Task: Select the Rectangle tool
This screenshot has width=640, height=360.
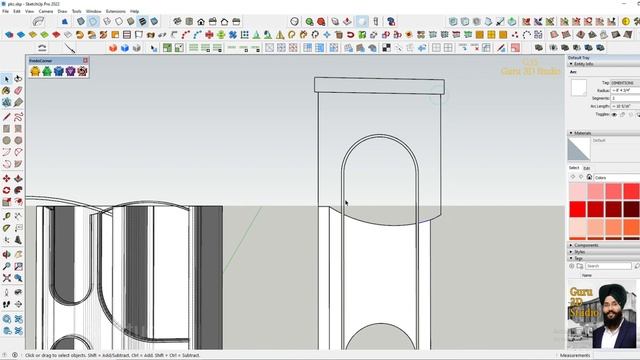Action: coord(7,129)
